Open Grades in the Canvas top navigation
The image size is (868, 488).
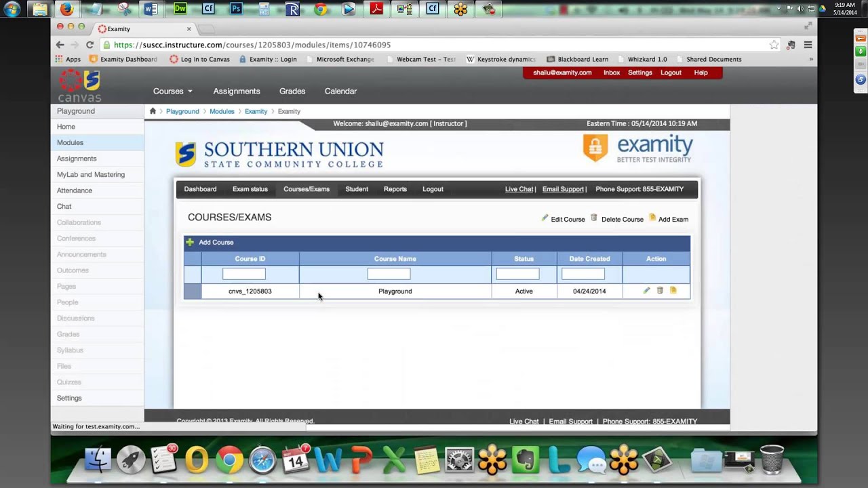point(292,91)
